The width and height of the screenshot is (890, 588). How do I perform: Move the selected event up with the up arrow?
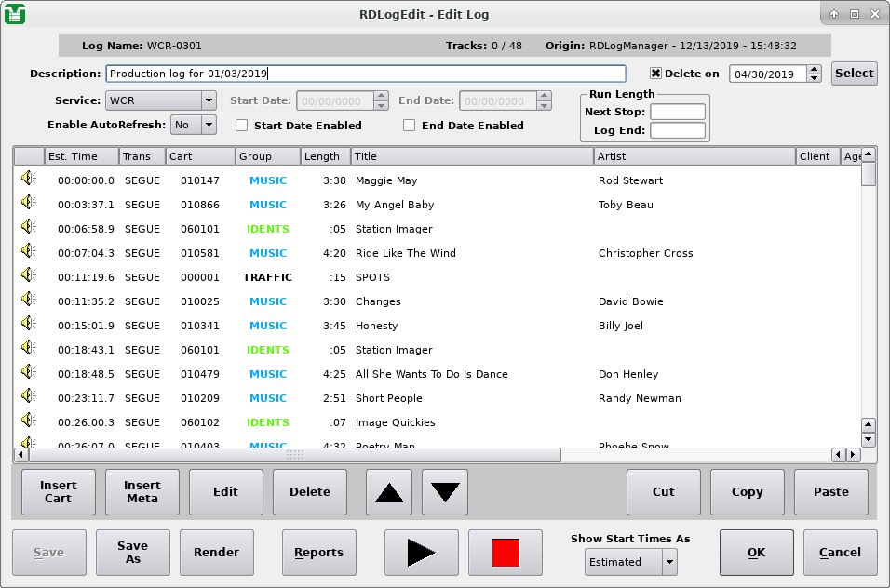coord(388,491)
